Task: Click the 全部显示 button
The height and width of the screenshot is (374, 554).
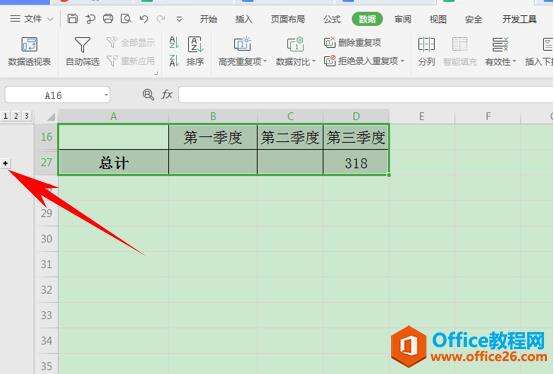Action: pyautogui.click(x=130, y=43)
